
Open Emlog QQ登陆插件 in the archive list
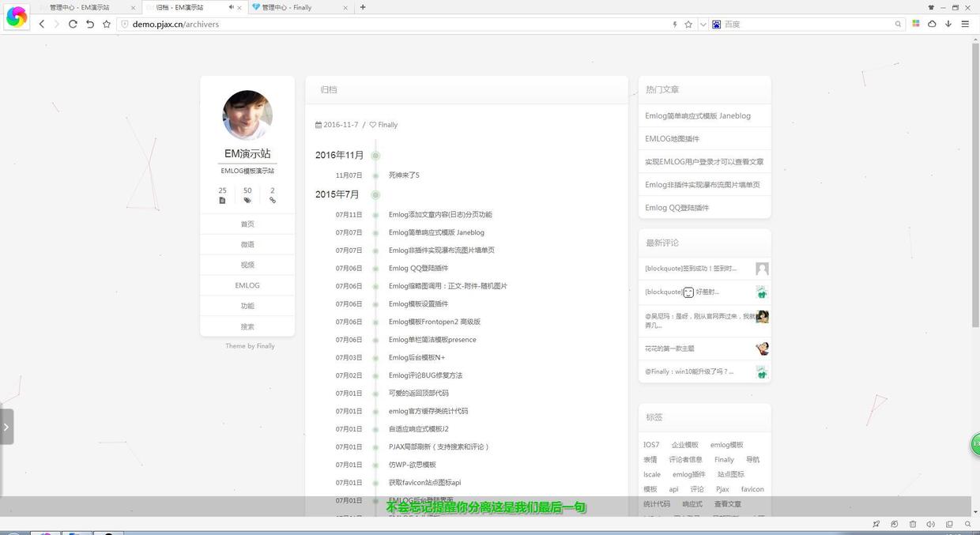418,269
